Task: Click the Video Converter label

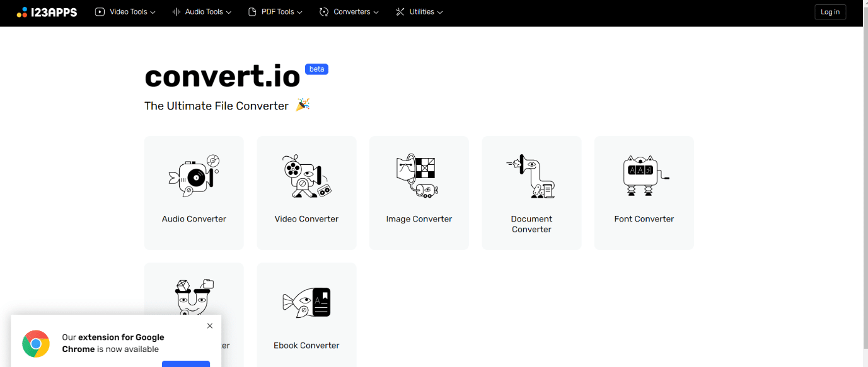Action: (306, 219)
